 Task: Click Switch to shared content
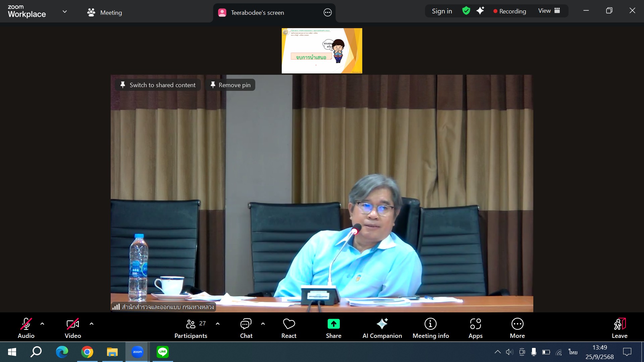click(158, 85)
